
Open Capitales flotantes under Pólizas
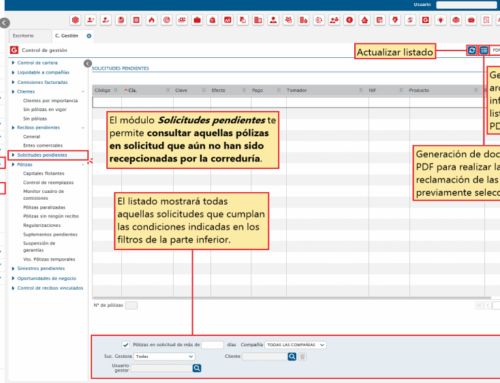[x=44, y=174]
